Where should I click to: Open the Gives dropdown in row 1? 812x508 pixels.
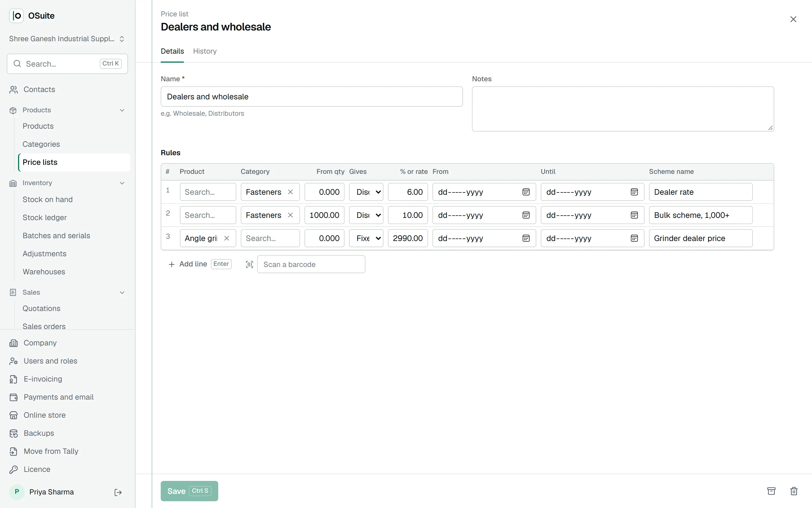click(366, 192)
